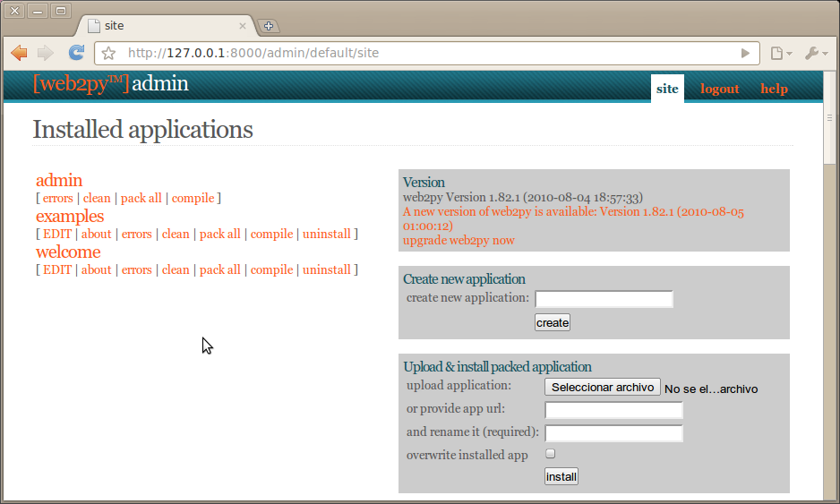View 'errors' for the examples app
840x504 pixels.
coord(137,234)
